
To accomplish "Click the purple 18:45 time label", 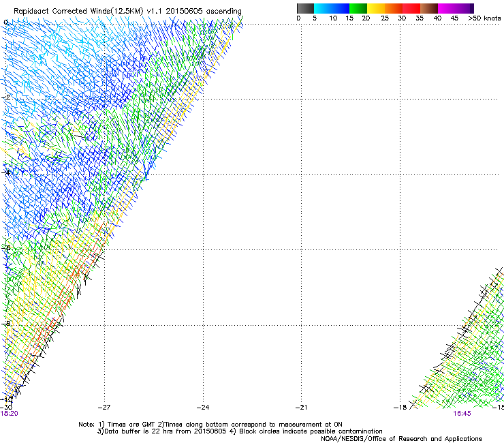I will coord(462,414).
